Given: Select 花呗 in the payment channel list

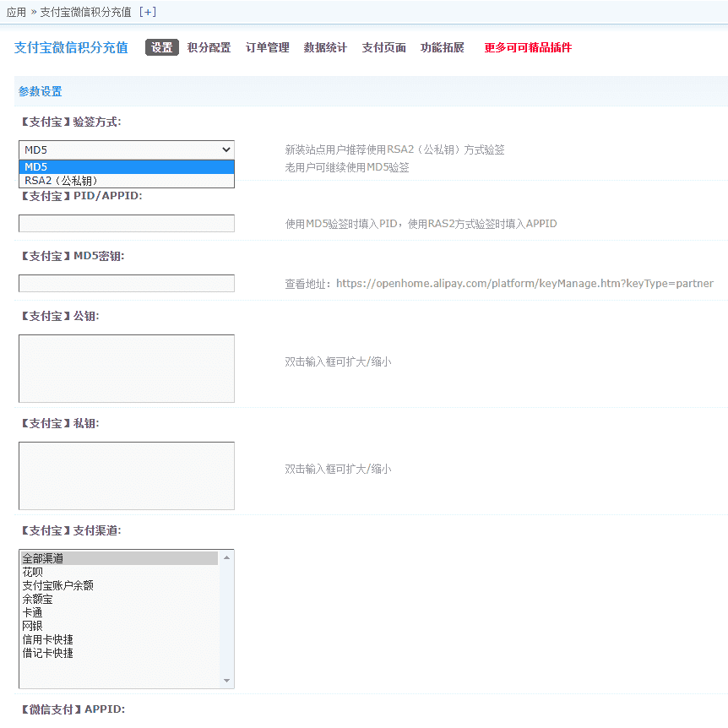Looking at the screenshot, I should click(119, 572).
